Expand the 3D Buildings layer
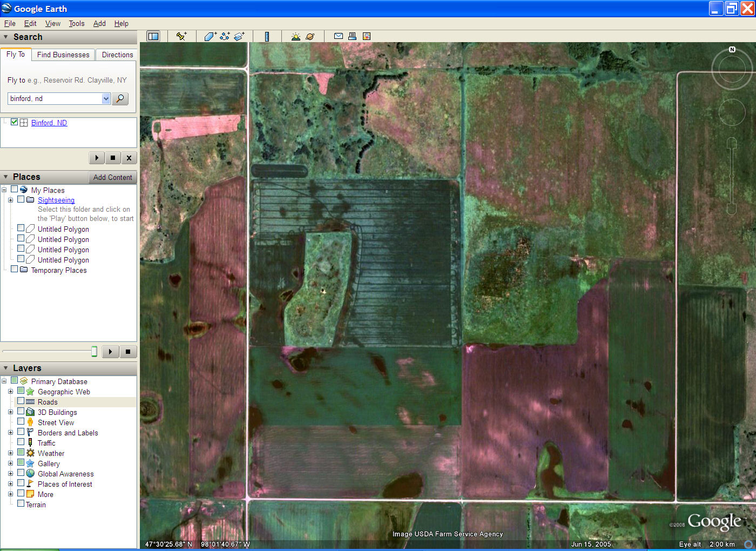Image resolution: width=756 pixels, height=551 pixels. click(x=10, y=412)
